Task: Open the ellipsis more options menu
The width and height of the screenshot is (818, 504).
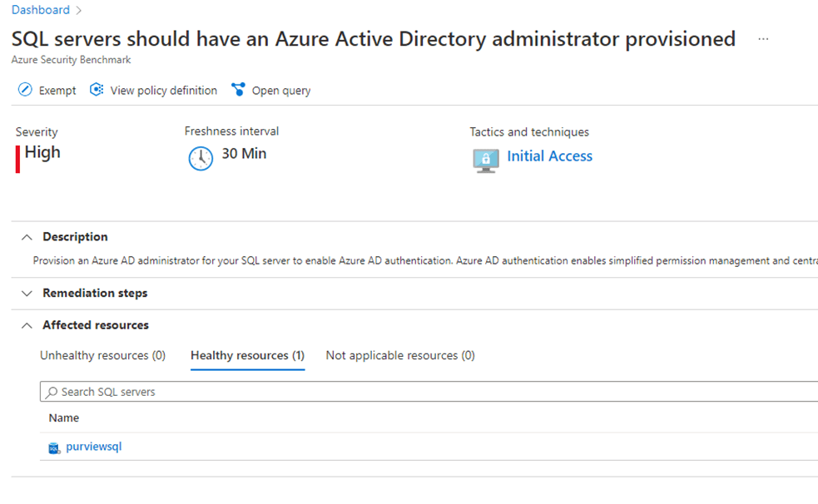Action: 763,40
